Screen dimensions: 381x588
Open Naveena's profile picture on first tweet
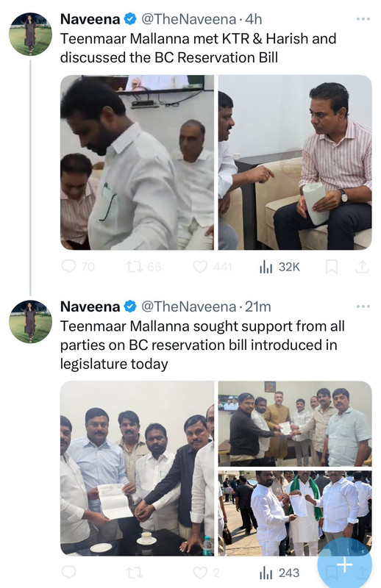point(30,34)
